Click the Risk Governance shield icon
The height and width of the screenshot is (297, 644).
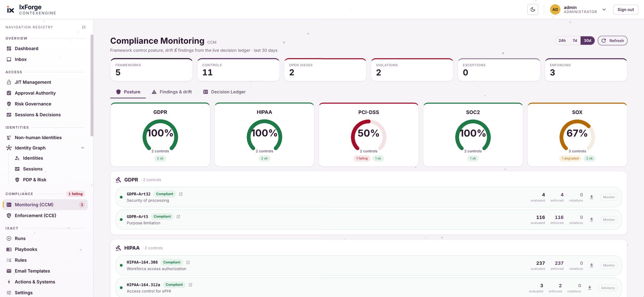click(x=9, y=104)
